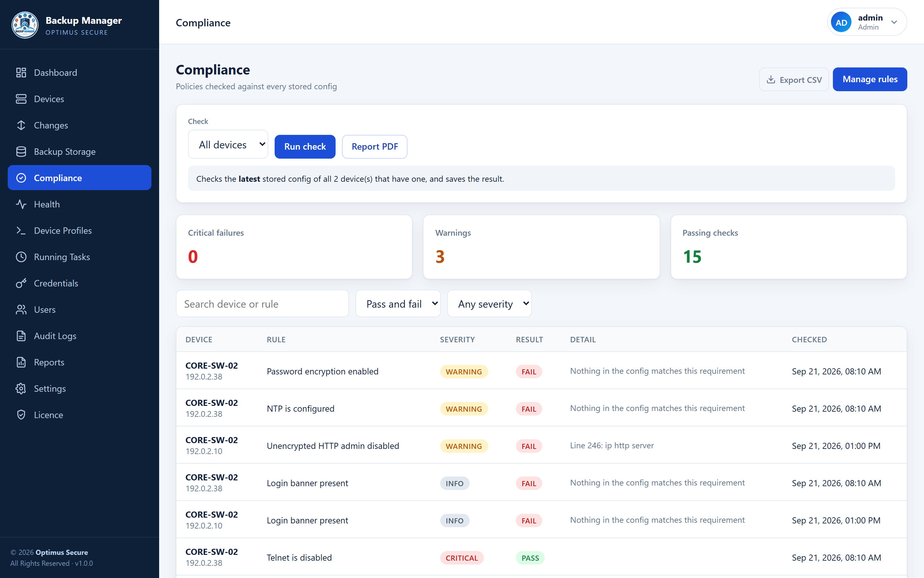Click the Changes arrows icon
924x578 pixels.
[21, 125]
